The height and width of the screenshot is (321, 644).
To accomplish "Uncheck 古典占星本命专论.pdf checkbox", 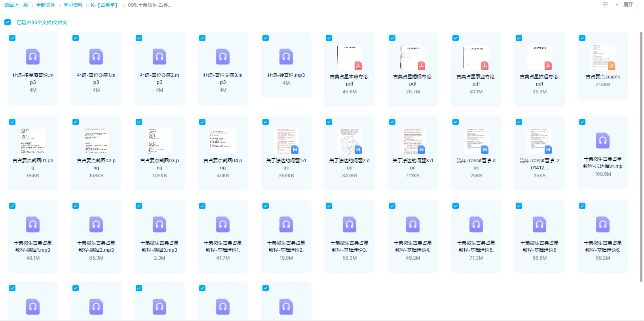I will click(329, 38).
